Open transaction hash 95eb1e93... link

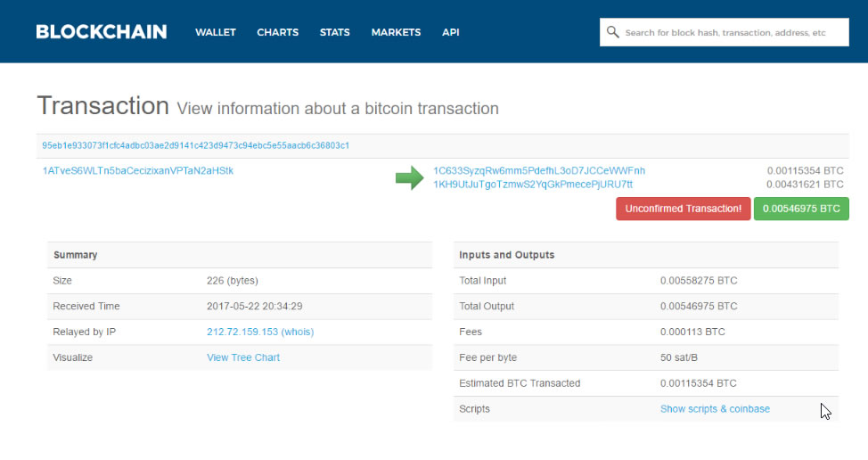[195, 145]
